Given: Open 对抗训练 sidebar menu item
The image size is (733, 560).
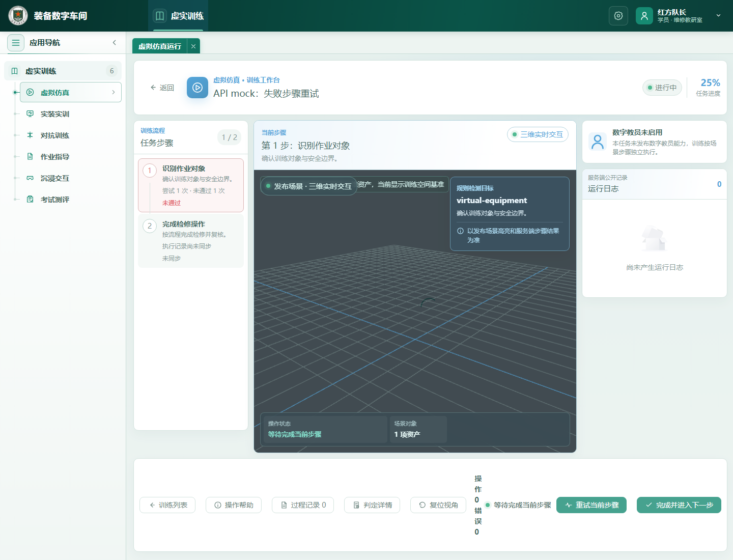Looking at the screenshot, I should [x=71, y=135].
